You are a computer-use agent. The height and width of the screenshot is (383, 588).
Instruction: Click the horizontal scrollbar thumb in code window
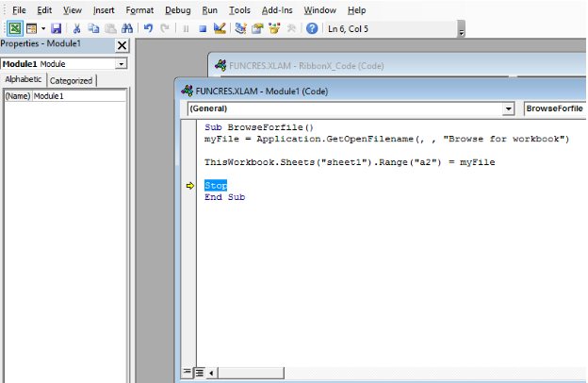coord(251,373)
